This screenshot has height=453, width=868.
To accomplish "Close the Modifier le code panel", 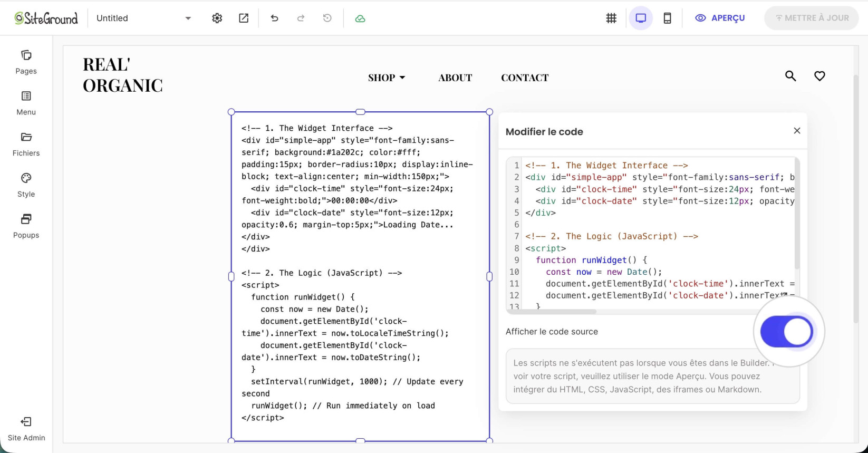I will tap(797, 131).
